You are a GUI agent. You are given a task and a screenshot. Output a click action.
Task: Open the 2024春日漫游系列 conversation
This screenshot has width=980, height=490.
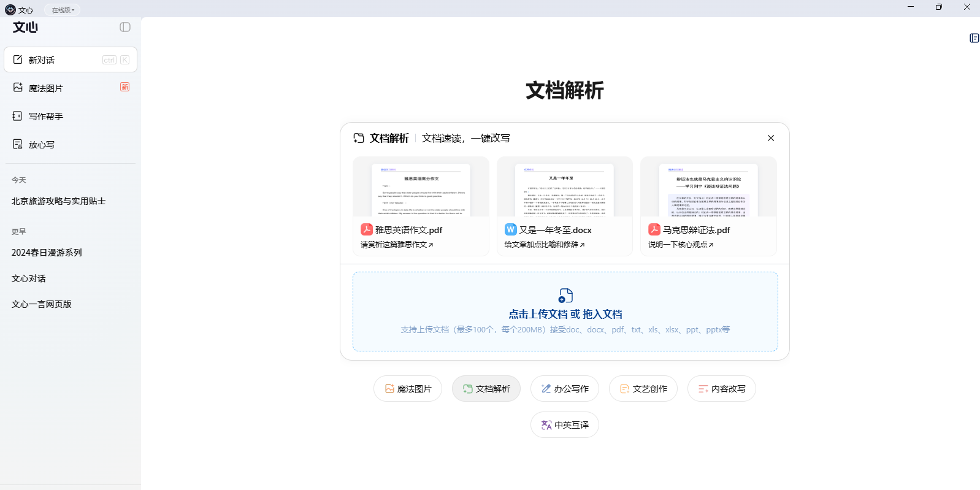coord(47,253)
